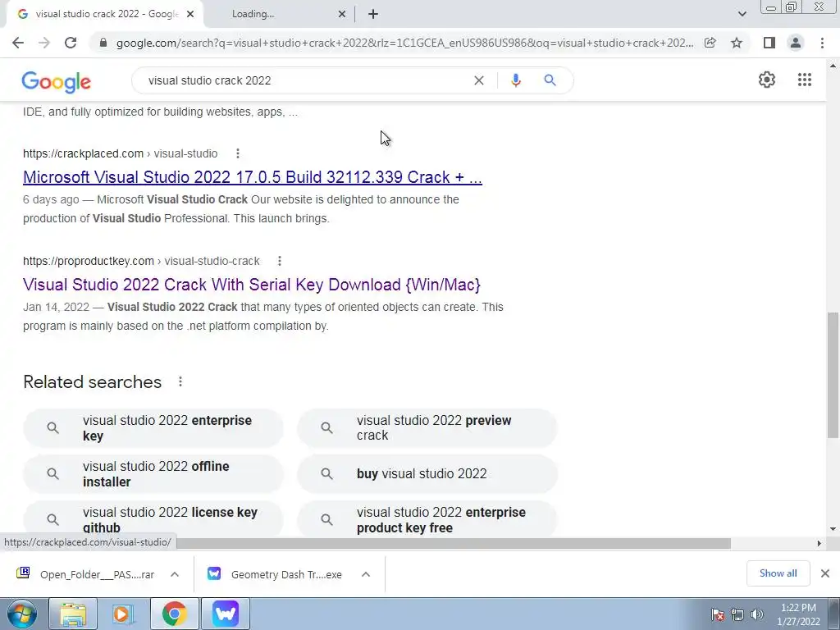Open Visual Studio 2022 Crack With Serial Key link
Viewport: 840px width, 630px height.
click(252, 285)
